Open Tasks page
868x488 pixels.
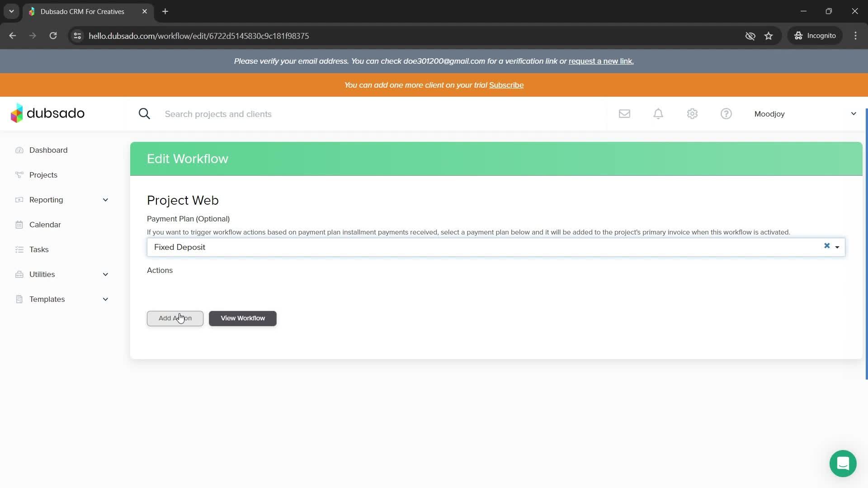tap(39, 249)
